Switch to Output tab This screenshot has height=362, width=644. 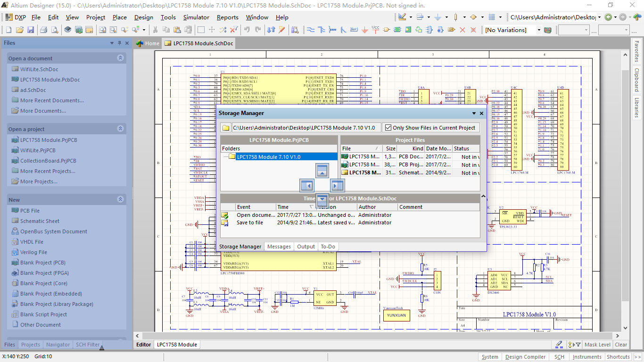(x=306, y=247)
